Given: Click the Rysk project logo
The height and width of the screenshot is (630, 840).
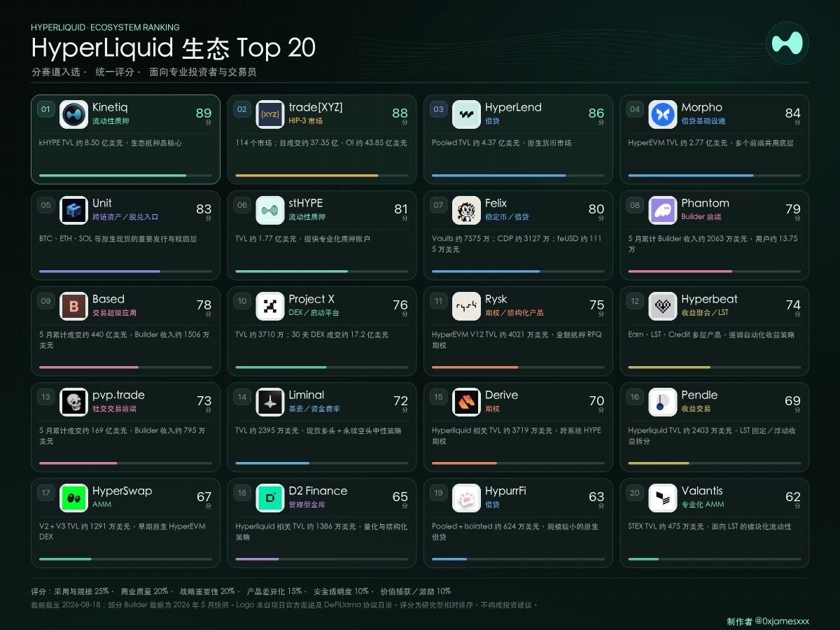Looking at the screenshot, I should click(x=466, y=307).
